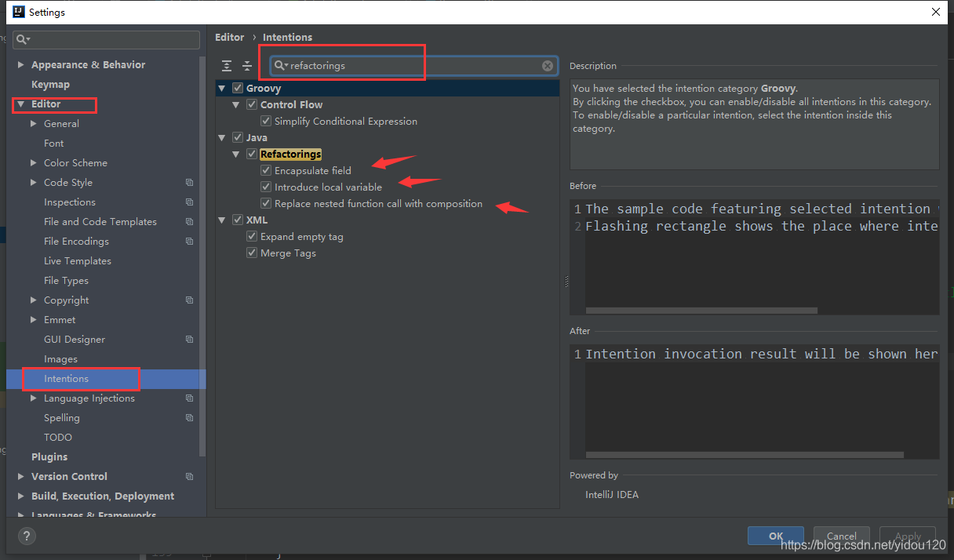The image size is (954, 560).
Task: Focus the intentions search field containing refactorings
Action: pos(413,66)
